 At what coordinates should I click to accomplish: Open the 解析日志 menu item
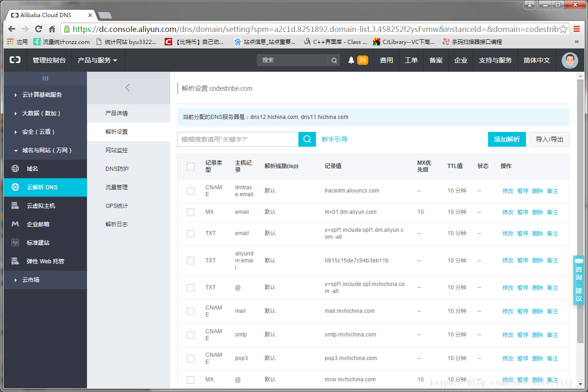tap(117, 224)
